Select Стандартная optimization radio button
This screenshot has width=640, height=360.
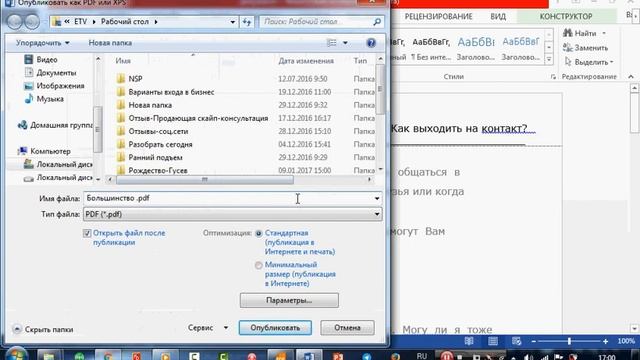(x=258, y=233)
